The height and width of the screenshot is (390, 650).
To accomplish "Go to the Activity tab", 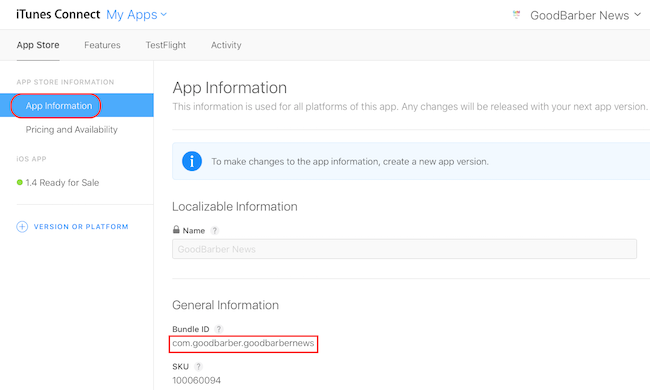I will coord(226,45).
